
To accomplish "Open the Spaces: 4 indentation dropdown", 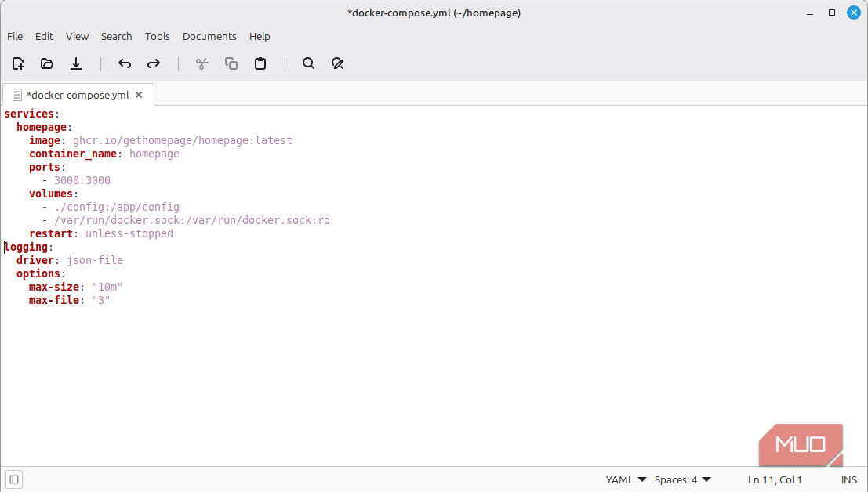I will (x=682, y=479).
